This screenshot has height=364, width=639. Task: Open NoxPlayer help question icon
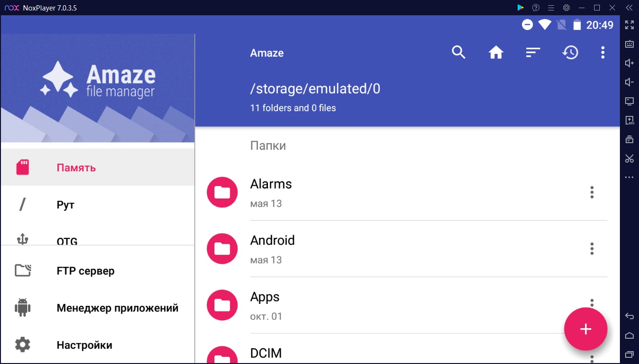tap(536, 8)
